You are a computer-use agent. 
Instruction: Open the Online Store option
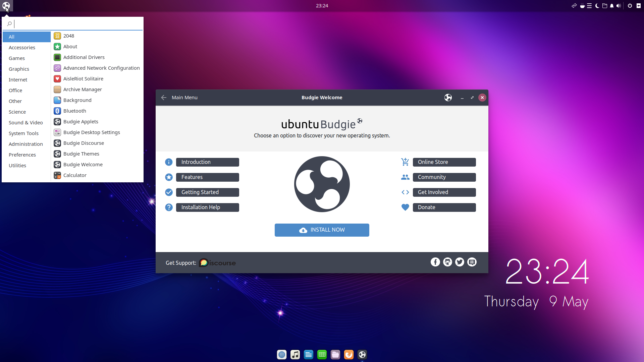444,162
